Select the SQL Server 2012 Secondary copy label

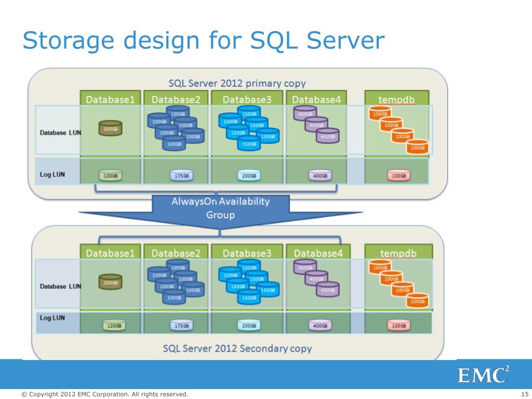(x=237, y=349)
